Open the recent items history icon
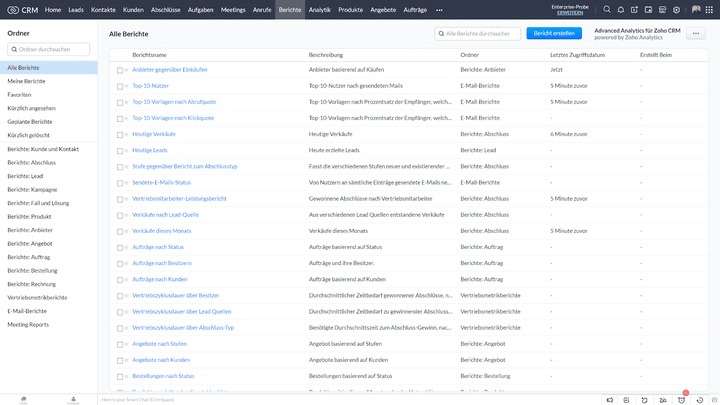Viewport: 720px width, 405px height. coord(700,400)
